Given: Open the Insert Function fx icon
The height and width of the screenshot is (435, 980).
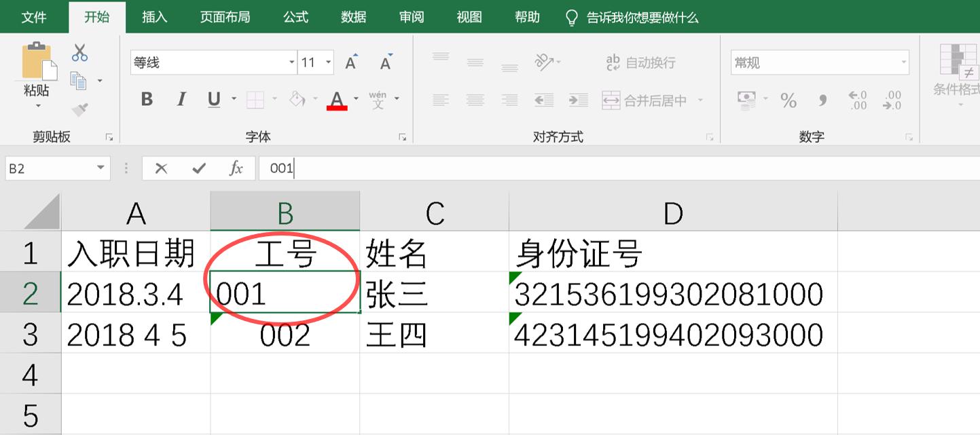Looking at the screenshot, I should click(234, 168).
